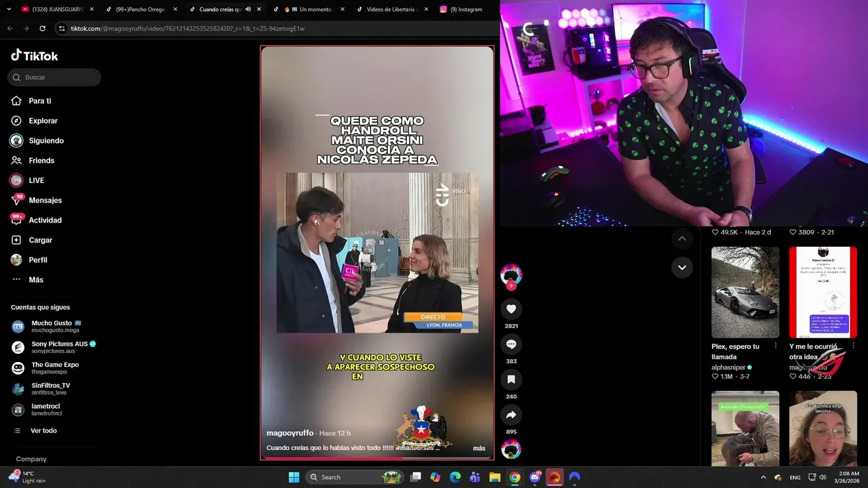Open Sony Pictures AUS followed account

tap(54, 347)
